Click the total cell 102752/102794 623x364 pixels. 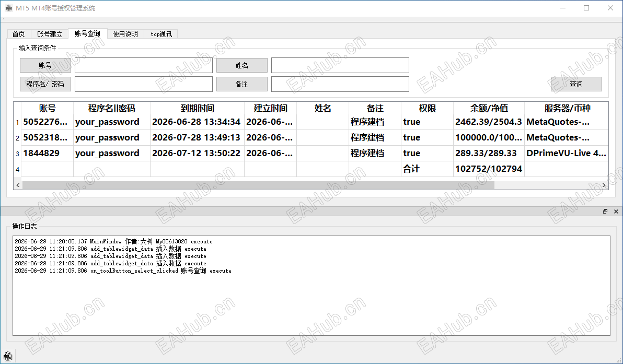click(x=489, y=169)
